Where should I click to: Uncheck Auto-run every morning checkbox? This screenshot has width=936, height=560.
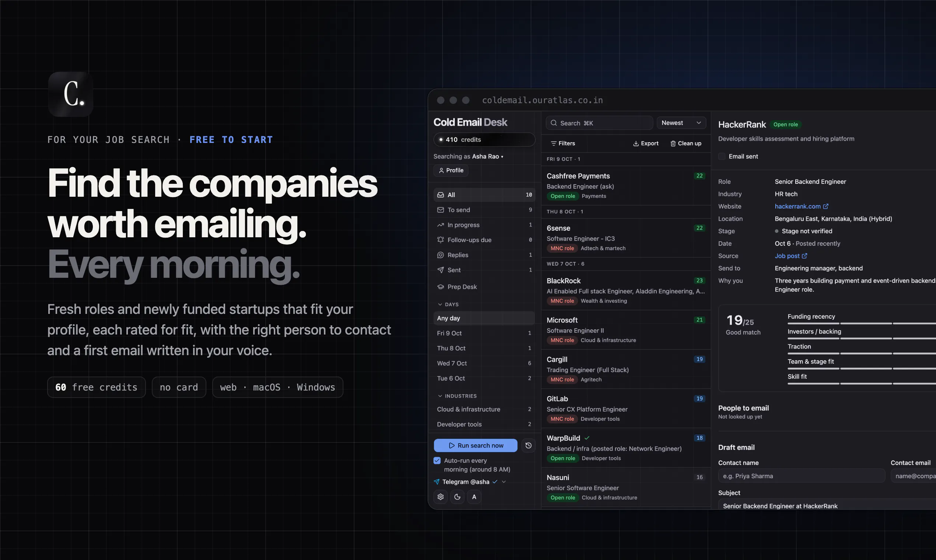click(437, 461)
